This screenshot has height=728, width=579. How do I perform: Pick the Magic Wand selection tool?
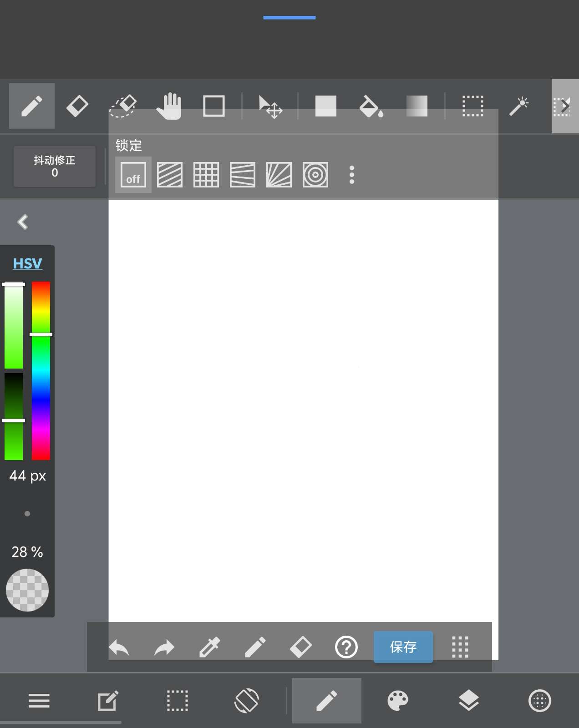coord(518,106)
